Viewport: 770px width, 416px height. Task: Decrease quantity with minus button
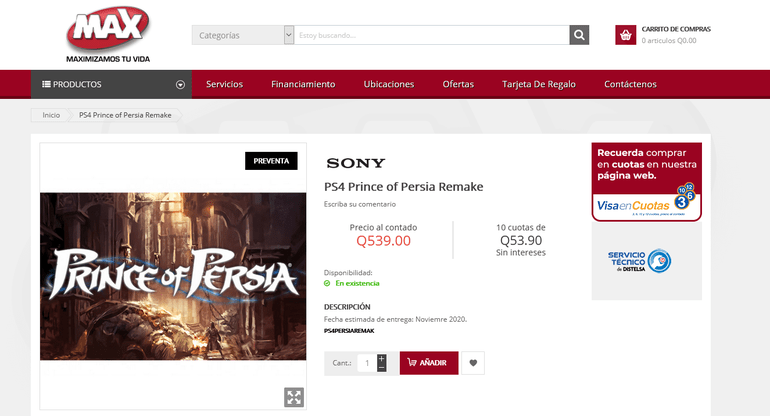(382, 368)
